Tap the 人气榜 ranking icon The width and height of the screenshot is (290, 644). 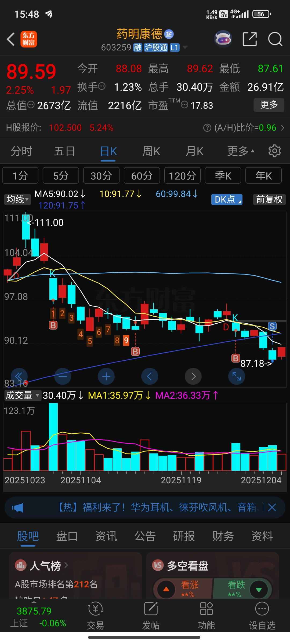pos(21,566)
